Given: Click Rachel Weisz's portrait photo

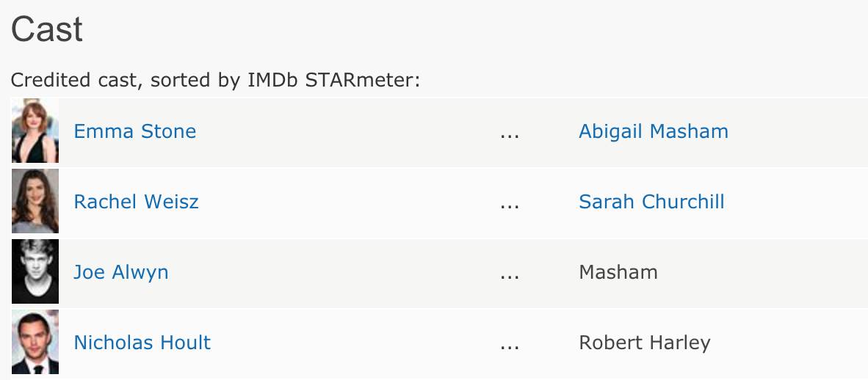Looking at the screenshot, I should coord(35,201).
